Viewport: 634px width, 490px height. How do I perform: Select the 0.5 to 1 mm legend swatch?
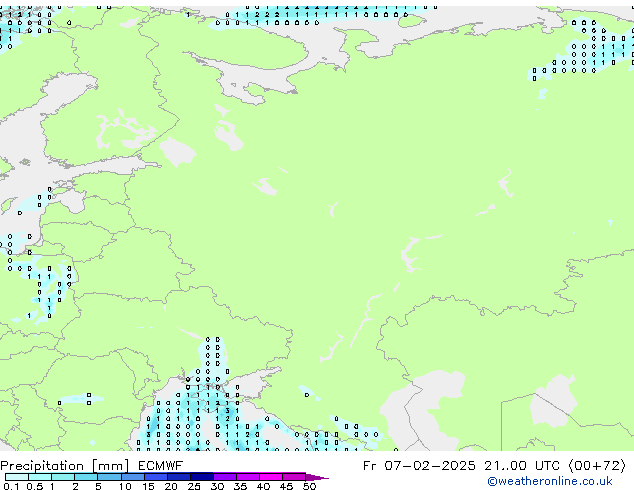tap(40, 477)
